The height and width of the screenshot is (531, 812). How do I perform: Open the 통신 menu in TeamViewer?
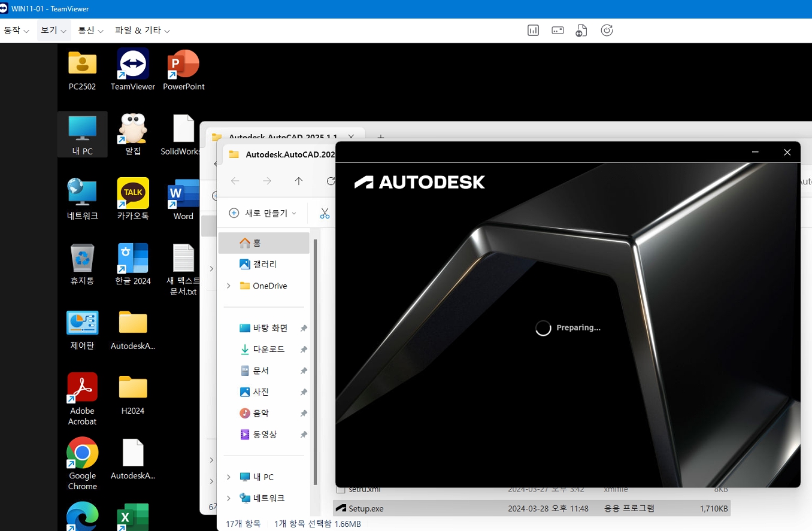(90, 31)
